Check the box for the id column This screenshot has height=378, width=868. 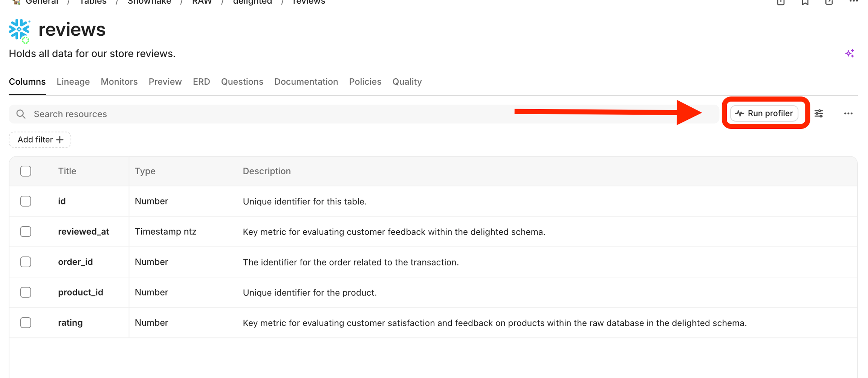(x=26, y=201)
